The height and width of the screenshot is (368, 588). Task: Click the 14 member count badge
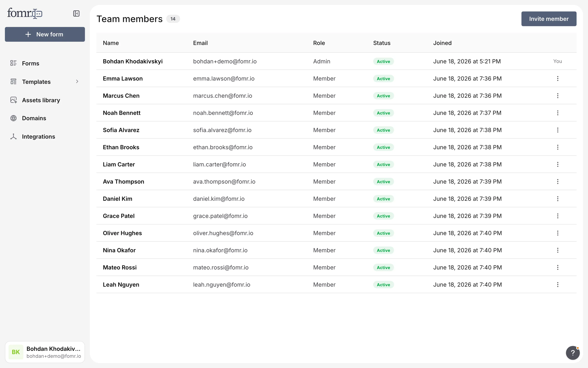pos(173,19)
